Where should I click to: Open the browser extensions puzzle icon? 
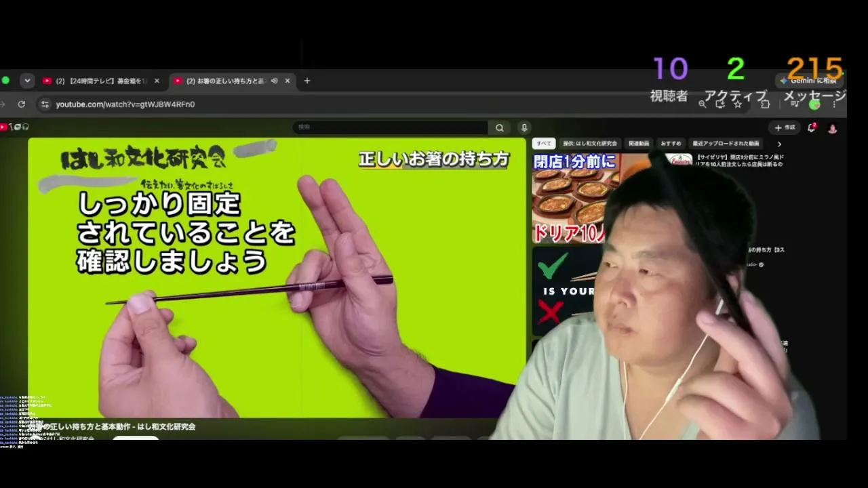click(765, 104)
